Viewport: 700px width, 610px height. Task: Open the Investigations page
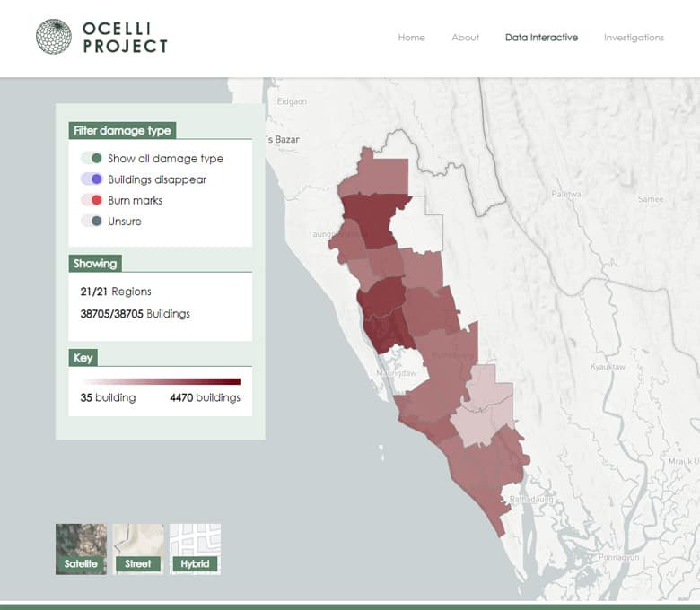634,38
